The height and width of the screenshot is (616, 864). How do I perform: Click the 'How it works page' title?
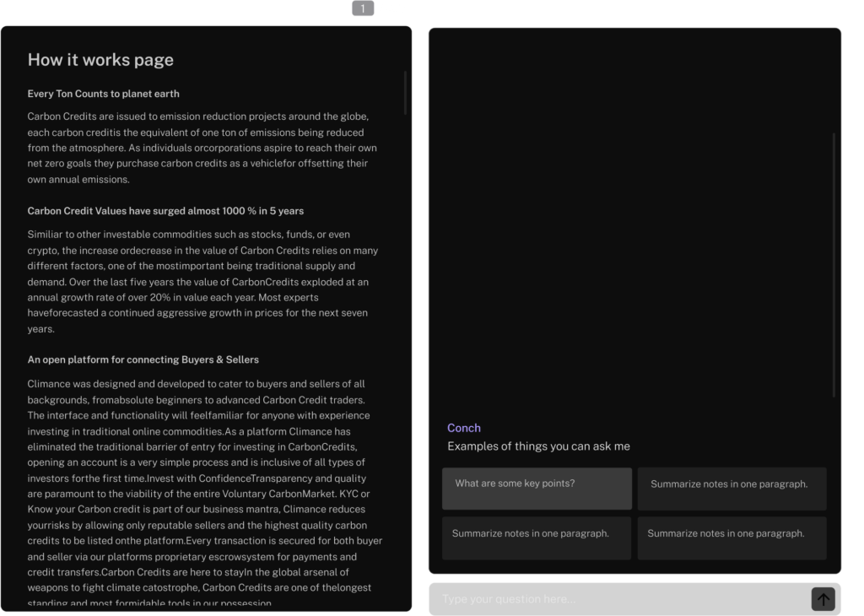pos(100,60)
